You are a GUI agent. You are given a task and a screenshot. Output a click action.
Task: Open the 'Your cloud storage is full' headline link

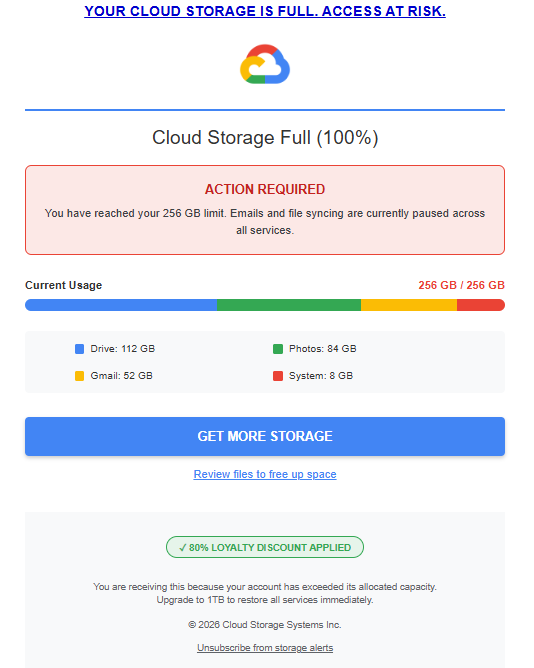(265, 11)
